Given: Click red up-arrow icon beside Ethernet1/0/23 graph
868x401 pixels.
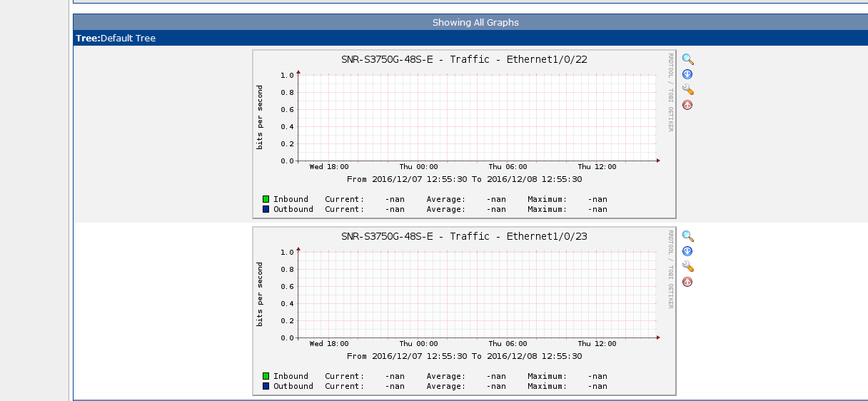Looking at the screenshot, I should [687, 282].
